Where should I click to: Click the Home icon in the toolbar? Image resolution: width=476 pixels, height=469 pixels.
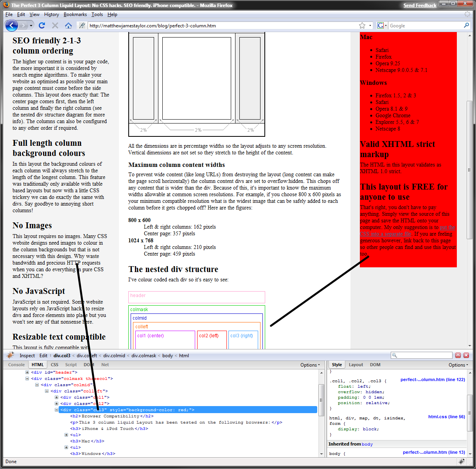tap(68, 26)
